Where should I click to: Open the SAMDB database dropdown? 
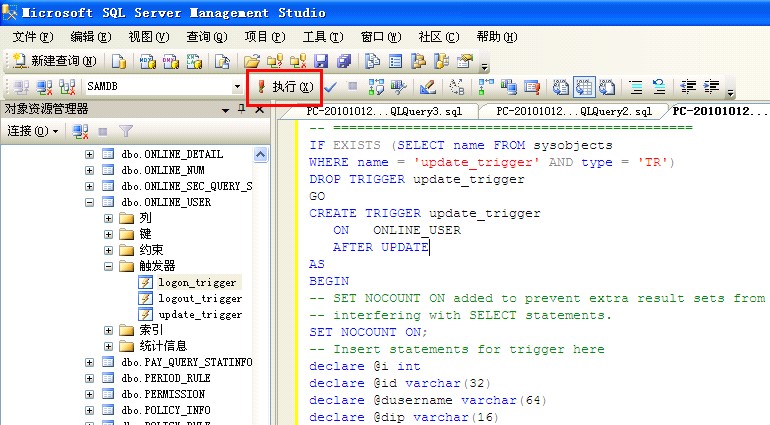pos(238,87)
